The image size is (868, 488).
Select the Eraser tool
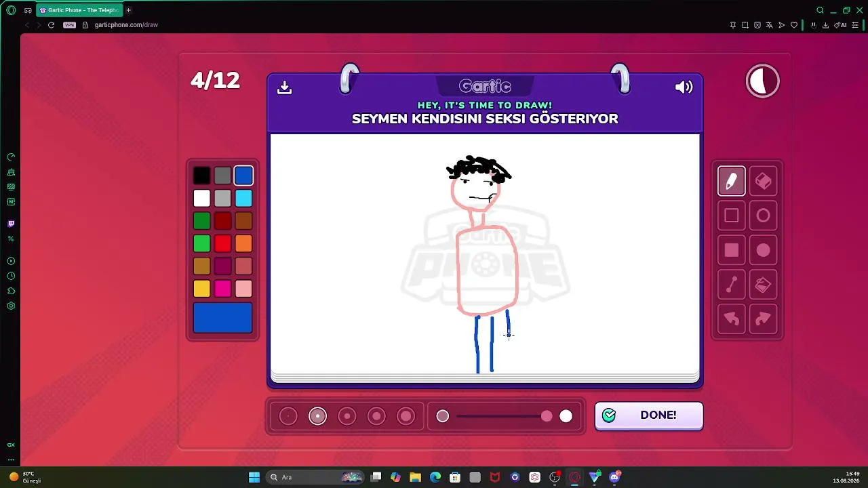coord(763,181)
